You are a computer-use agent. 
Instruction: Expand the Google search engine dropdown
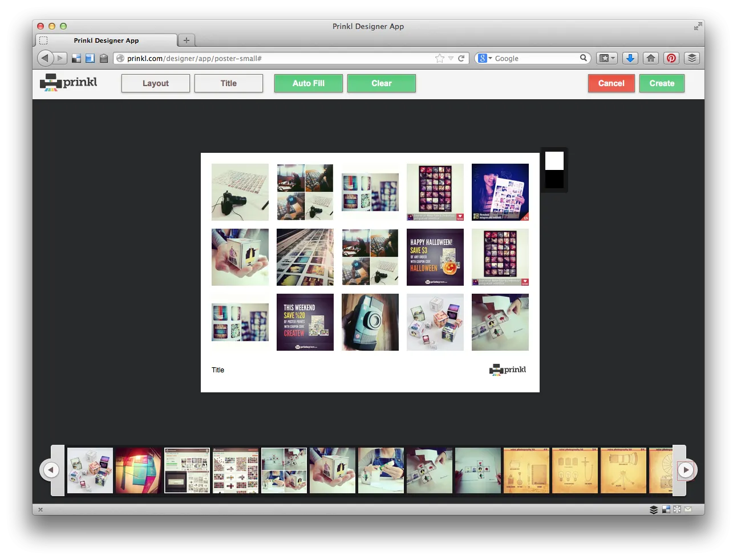pyautogui.click(x=484, y=58)
